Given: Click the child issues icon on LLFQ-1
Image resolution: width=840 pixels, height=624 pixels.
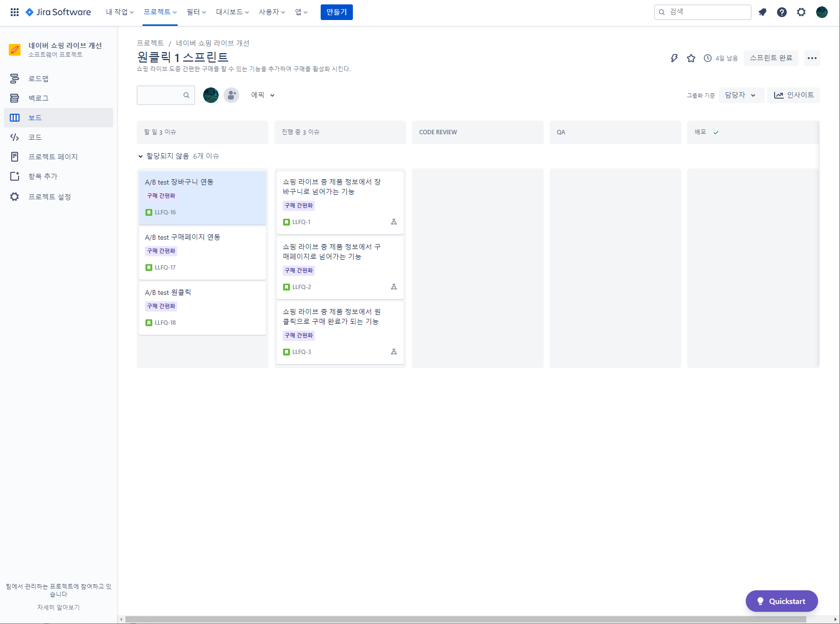Looking at the screenshot, I should pos(394,222).
